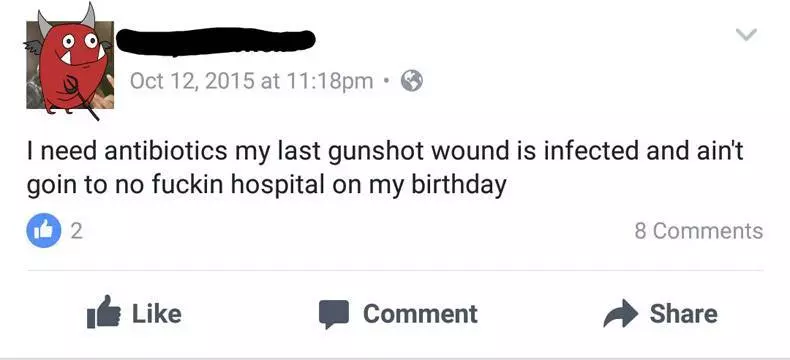Image resolution: width=790 pixels, height=360 pixels.
Task: Click the public globe privacy icon
Action: tap(412, 81)
